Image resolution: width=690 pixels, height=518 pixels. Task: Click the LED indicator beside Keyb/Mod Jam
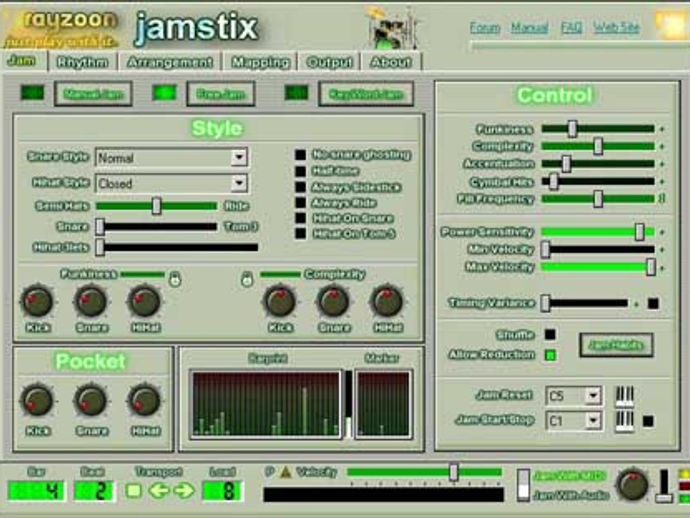tap(296, 93)
